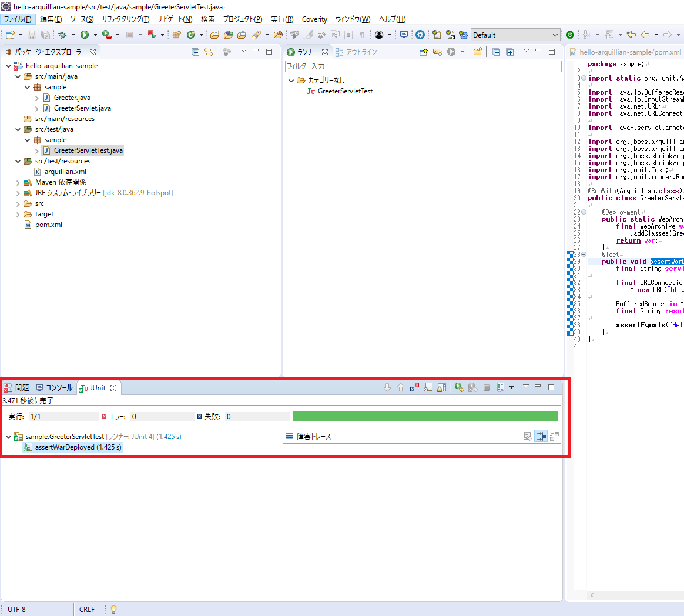Rerun the JUnit test

(x=459, y=387)
